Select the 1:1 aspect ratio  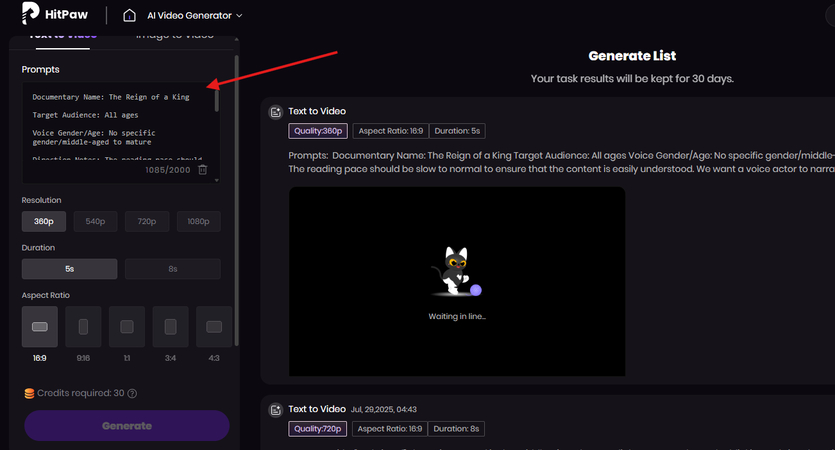coord(127,326)
